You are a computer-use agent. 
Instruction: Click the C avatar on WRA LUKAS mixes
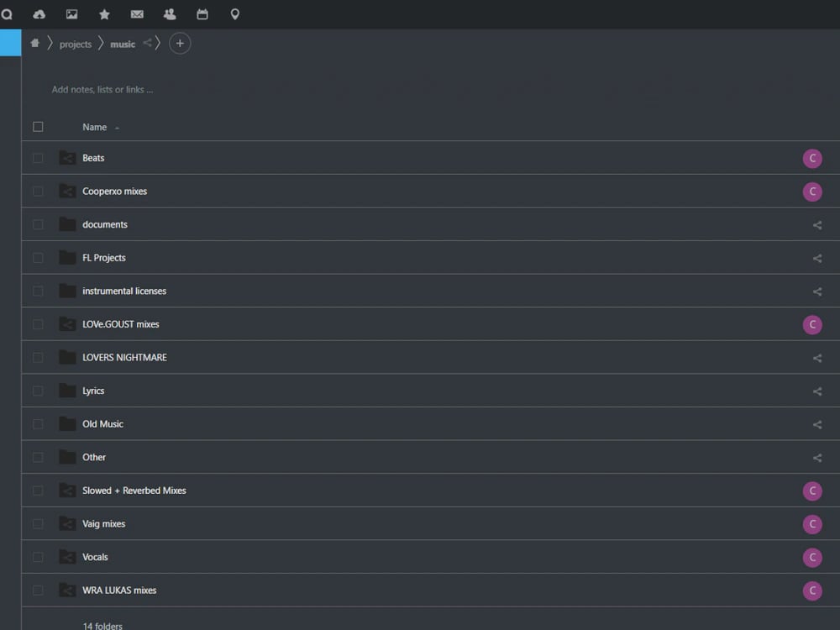coord(812,591)
